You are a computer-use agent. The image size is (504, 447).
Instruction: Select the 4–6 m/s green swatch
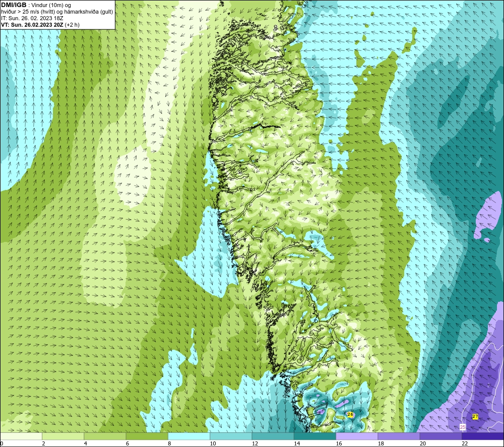(x=105, y=436)
